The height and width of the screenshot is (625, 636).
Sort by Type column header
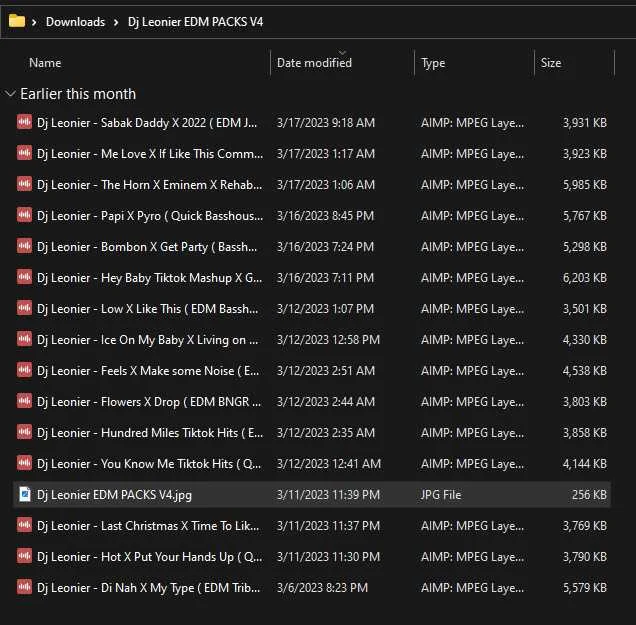coord(433,63)
